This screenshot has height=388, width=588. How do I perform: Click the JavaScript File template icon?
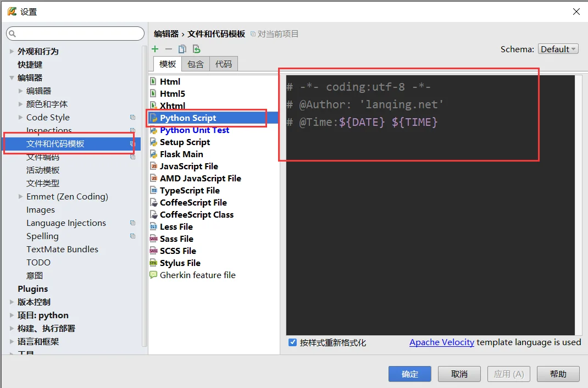click(x=153, y=166)
